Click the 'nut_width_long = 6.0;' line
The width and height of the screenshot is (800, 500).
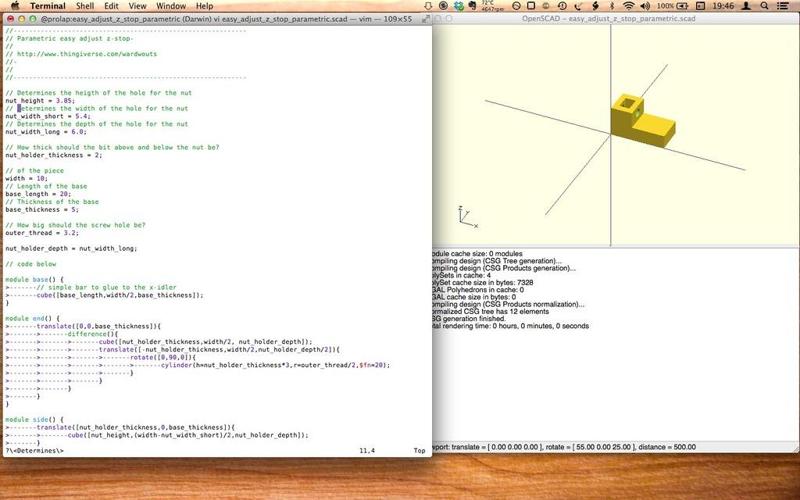point(46,132)
